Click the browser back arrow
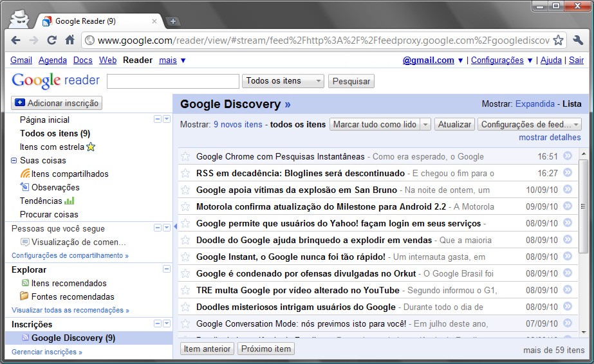Image resolution: width=594 pixels, height=364 pixels. [x=15, y=40]
